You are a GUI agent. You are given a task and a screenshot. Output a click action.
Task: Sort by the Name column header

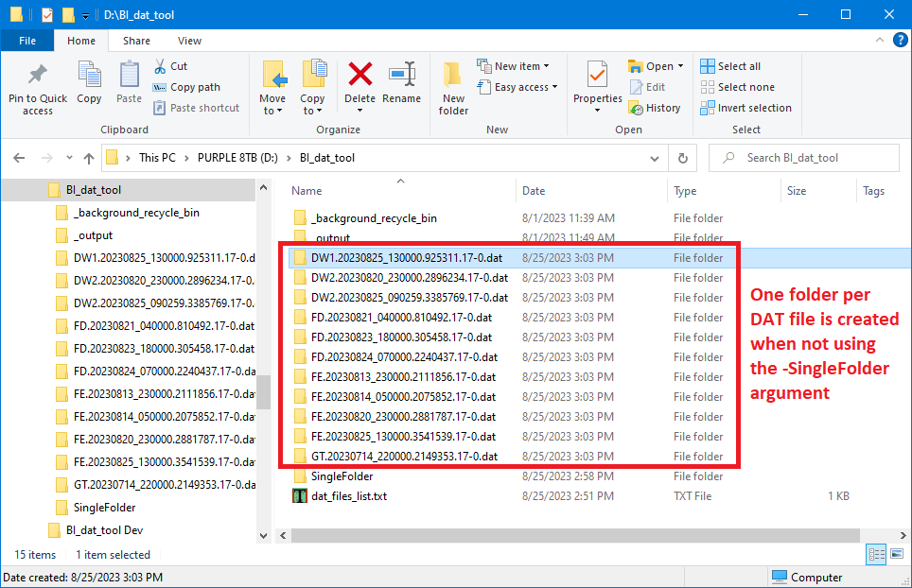400,191
